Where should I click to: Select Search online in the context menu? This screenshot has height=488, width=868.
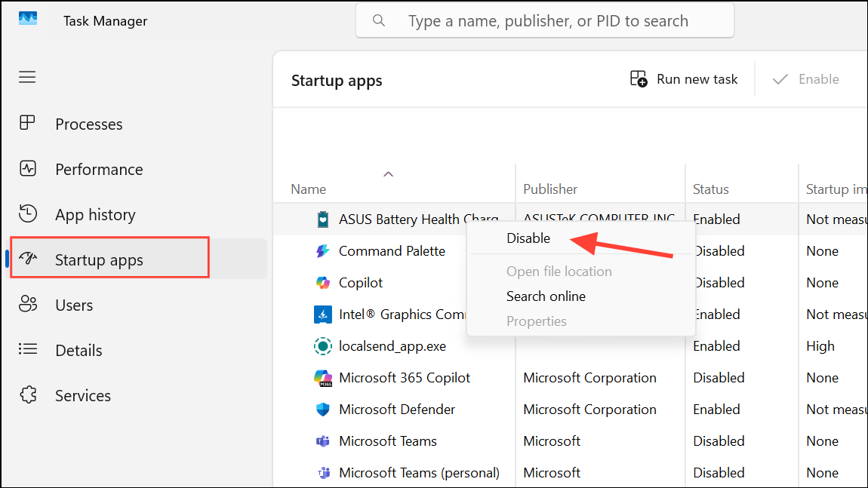pos(546,296)
